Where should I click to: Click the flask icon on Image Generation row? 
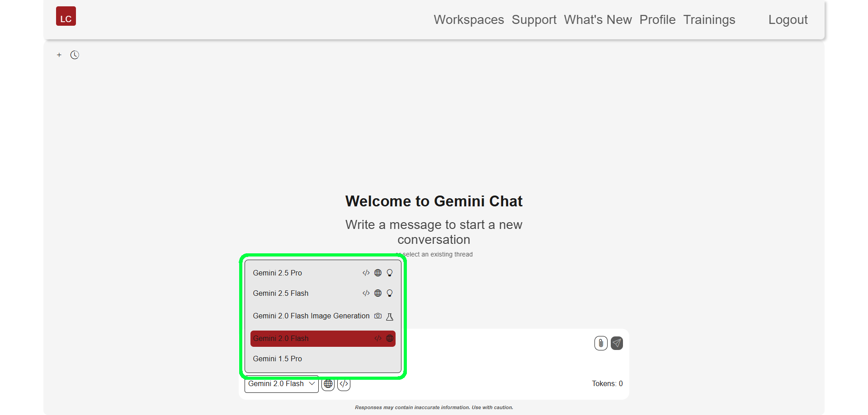coord(390,317)
